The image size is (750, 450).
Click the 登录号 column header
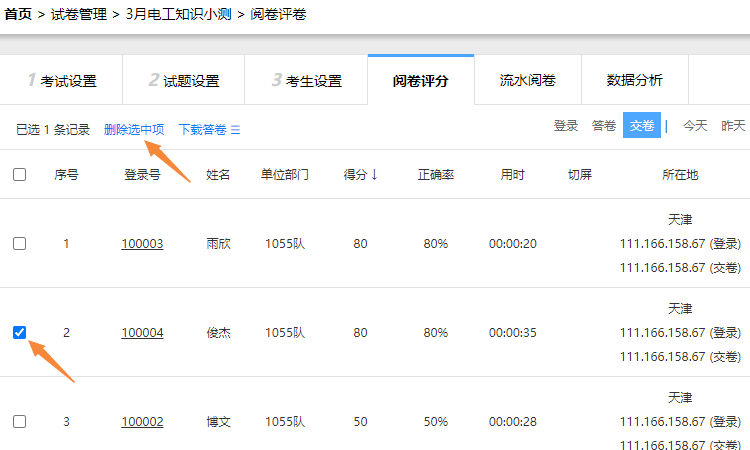coord(142,175)
